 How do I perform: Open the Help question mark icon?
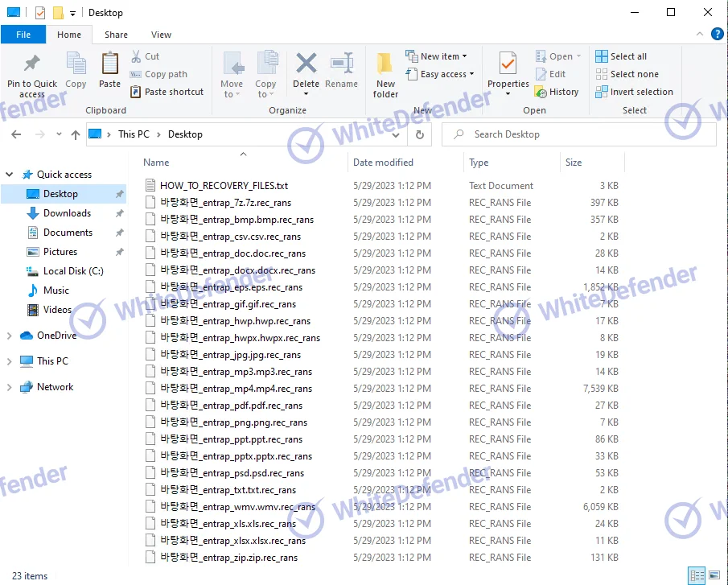[x=718, y=35]
